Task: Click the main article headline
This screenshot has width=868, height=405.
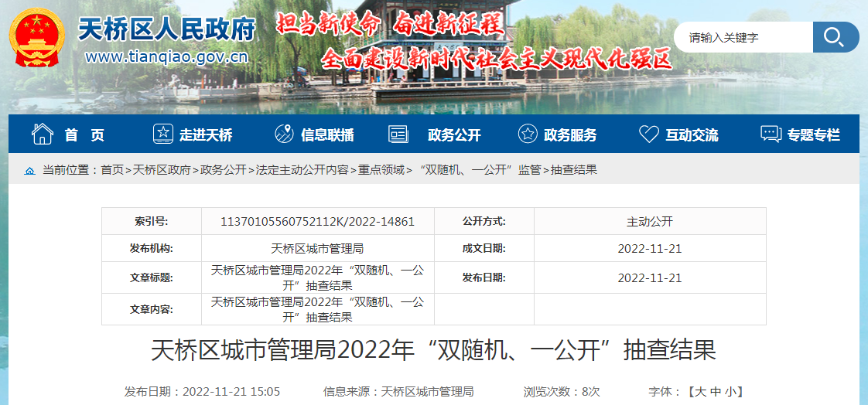Action: tap(433, 351)
